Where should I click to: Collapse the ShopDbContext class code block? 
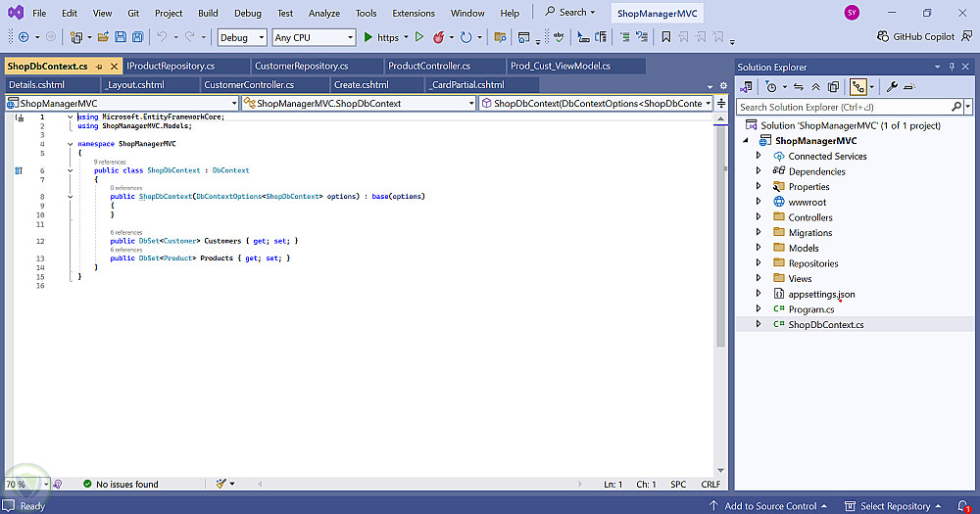click(x=70, y=170)
